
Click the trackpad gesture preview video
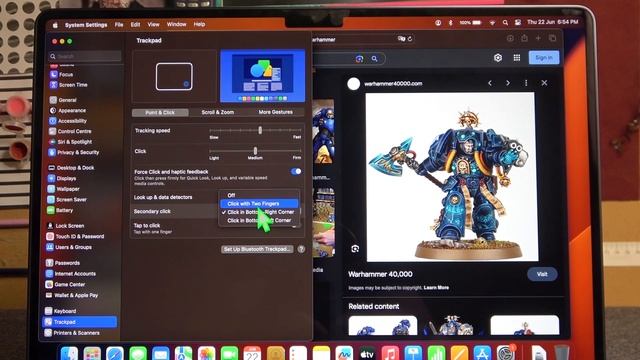coord(262,76)
